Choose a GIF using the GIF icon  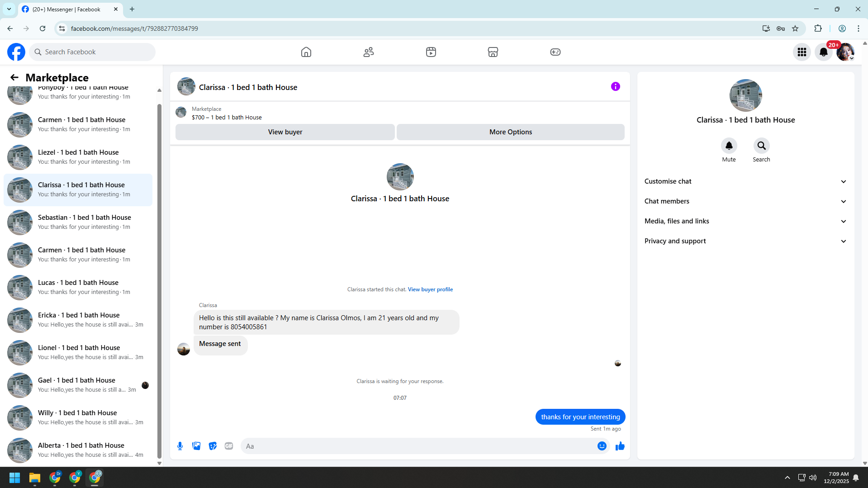(229, 446)
